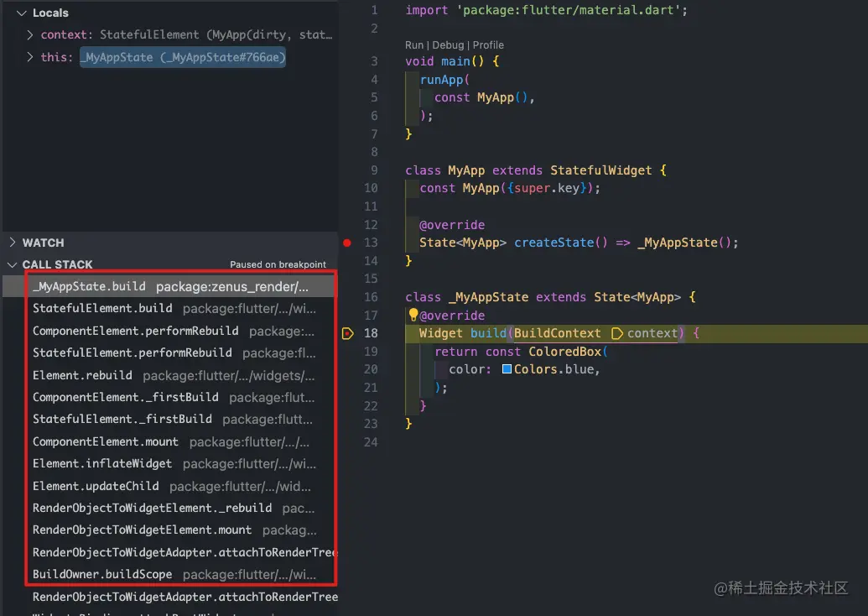This screenshot has width=868, height=616.
Task: Click line number 3 in the gutter
Action: tap(374, 61)
